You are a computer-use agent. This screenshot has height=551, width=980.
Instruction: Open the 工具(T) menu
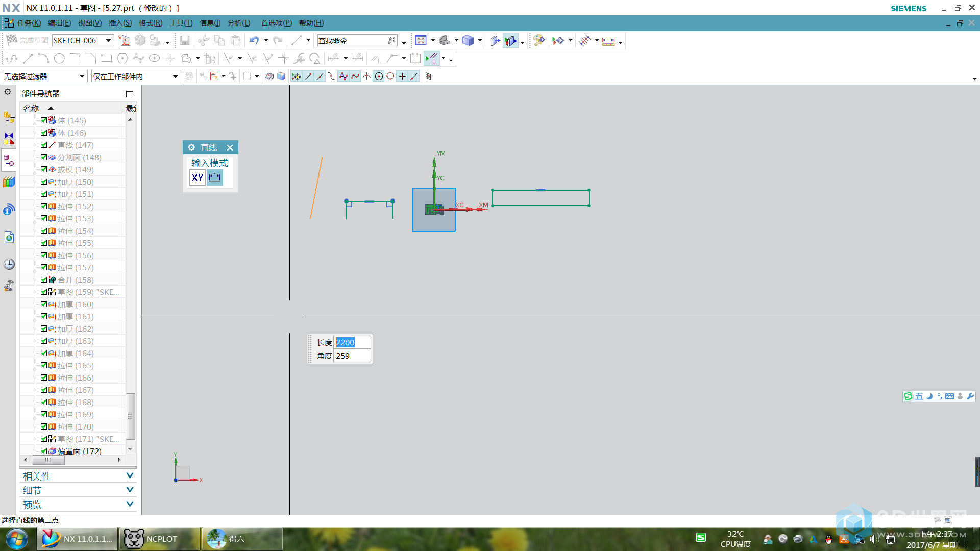pyautogui.click(x=181, y=23)
